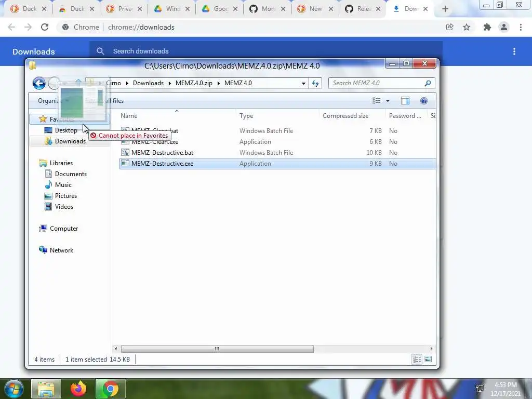Switch to the Mon GitHub tab

268,9
